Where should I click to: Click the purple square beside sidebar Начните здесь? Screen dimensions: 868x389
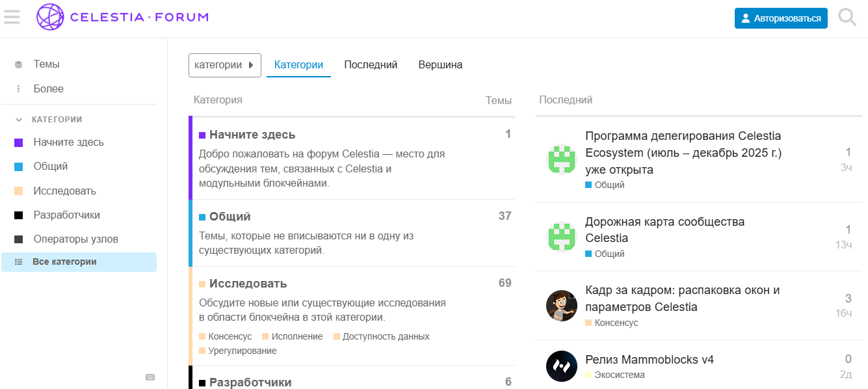(19, 142)
